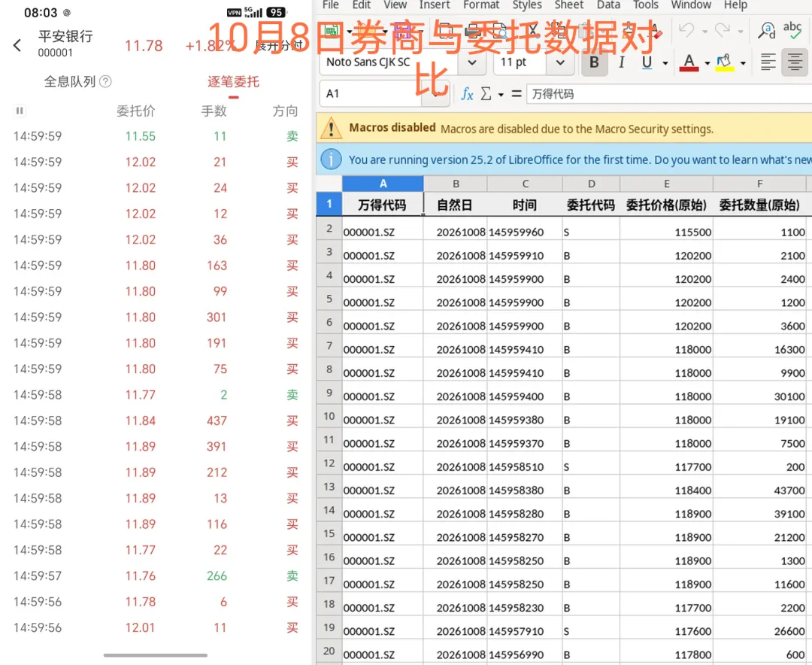Tap the battery indicator showing 95

(276, 13)
